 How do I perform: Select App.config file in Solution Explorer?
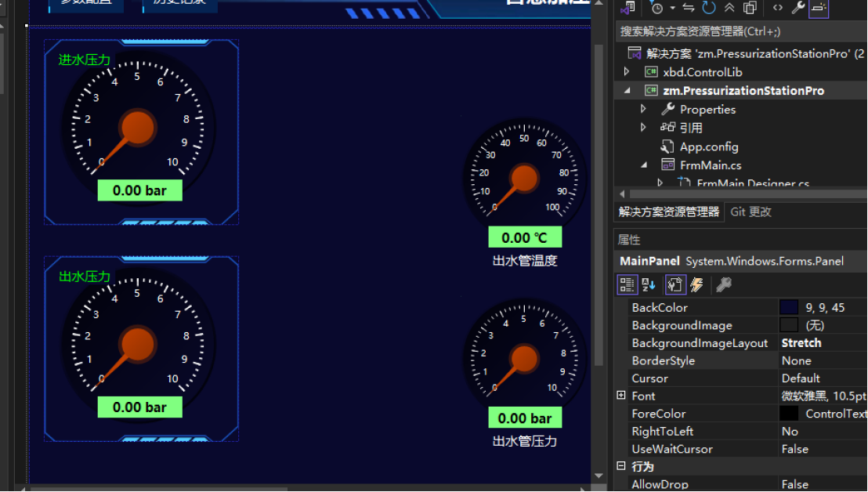click(x=708, y=147)
